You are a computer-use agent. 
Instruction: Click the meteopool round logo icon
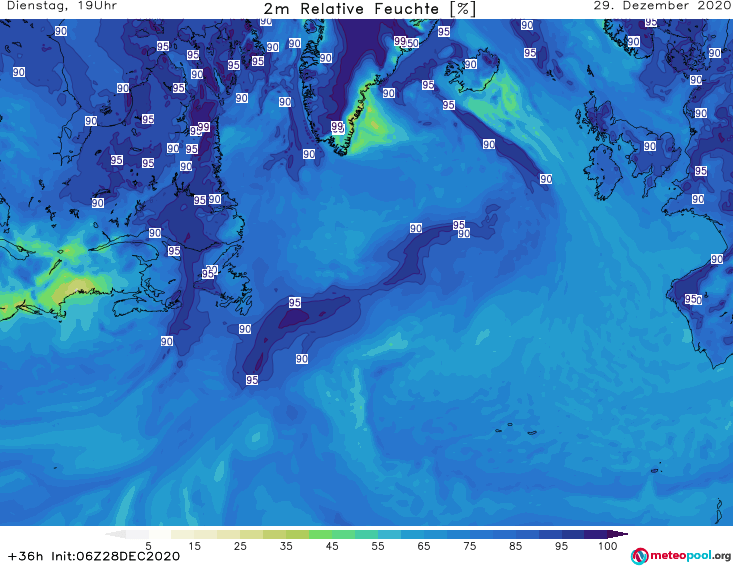[640, 556]
